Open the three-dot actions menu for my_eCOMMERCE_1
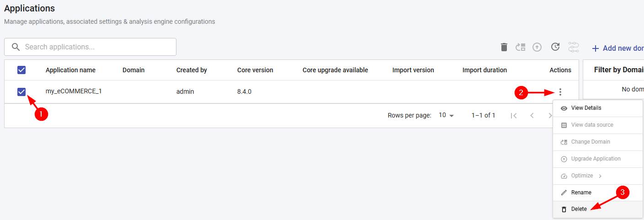 coord(560,92)
